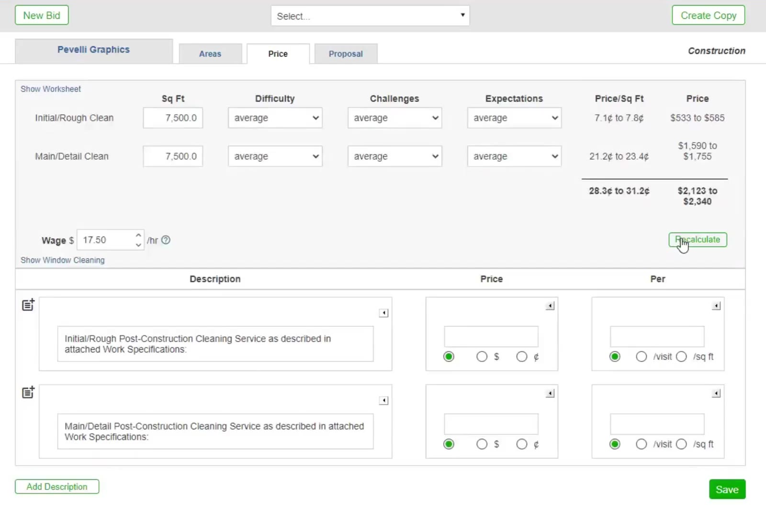Increase wage with the up stepper arrow
766x532 pixels.
(x=138, y=235)
